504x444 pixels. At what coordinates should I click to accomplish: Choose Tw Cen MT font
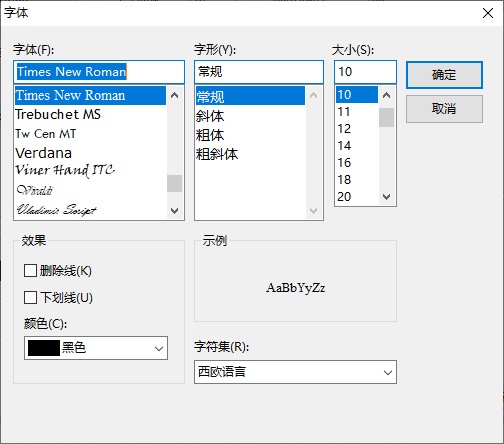[x=90, y=134]
